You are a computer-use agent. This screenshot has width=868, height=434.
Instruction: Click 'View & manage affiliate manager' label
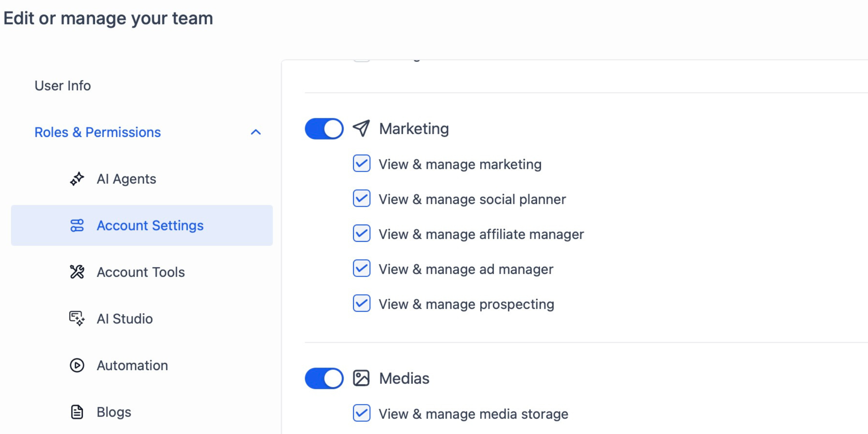[x=481, y=234]
